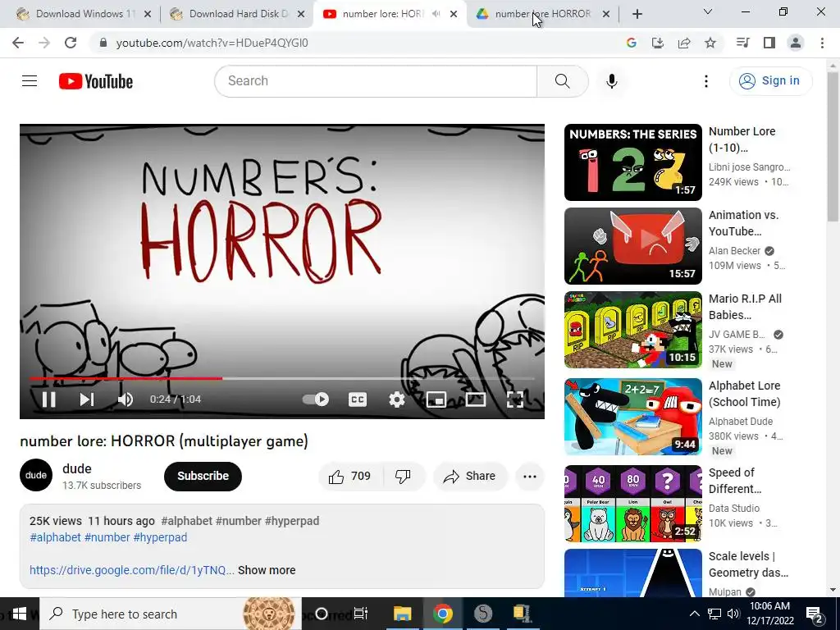
Task: Subscribe to the dude channel
Action: [x=203, y=476]
